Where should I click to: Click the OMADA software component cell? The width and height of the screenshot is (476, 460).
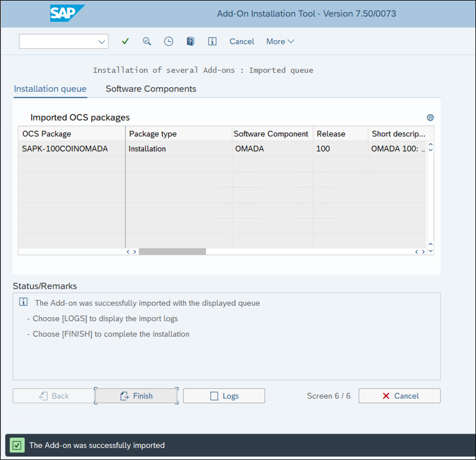pos(272,149)
